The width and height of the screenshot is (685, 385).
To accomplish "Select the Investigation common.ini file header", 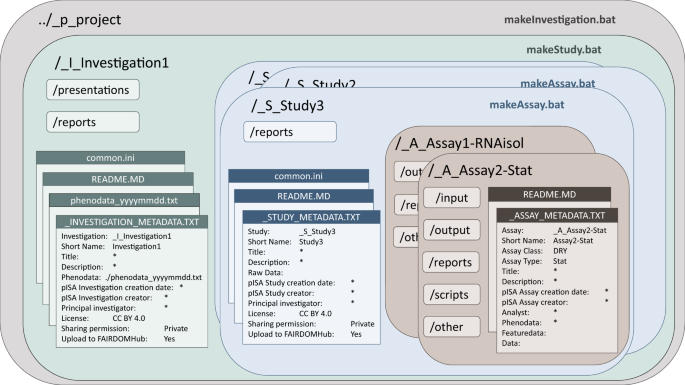I will (111, 158).
